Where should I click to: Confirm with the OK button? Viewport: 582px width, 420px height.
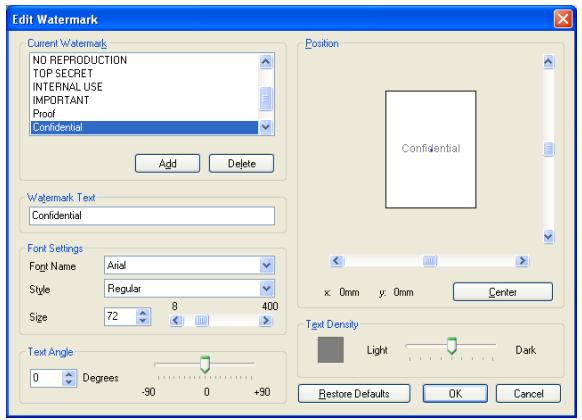(455, 394)
